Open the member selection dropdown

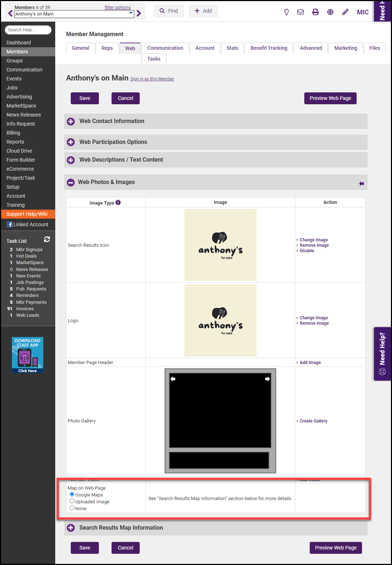point(131,14)
